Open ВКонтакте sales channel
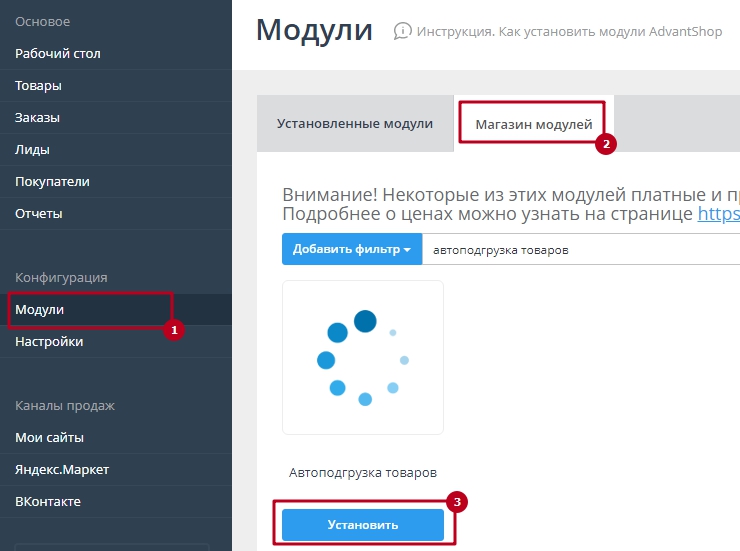The width and height of the screenshot is (740, 551). pos(48,502)
